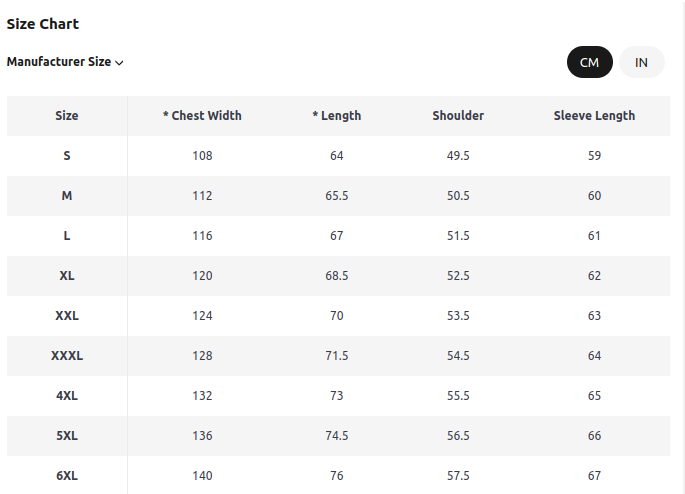Click the shoulder value 53.5
The height and width of the screenshot is (494, 685).
pyautogui.click(x=458, y=316)
